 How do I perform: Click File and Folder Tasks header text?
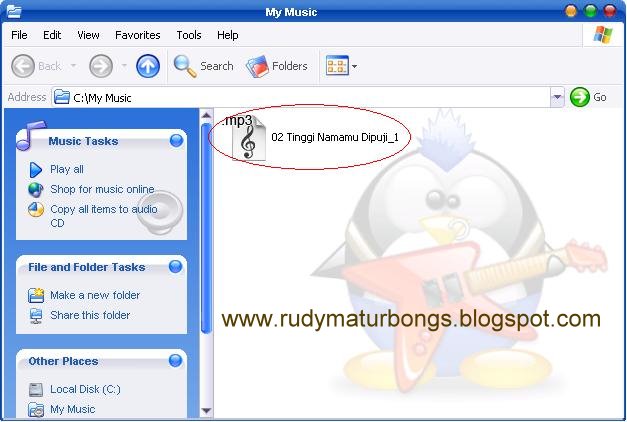(86, 267)
